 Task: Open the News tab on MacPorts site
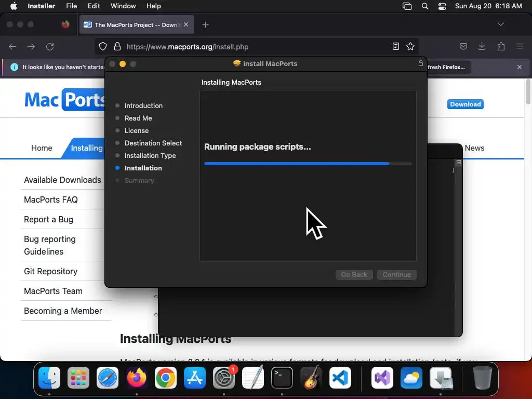click(474, 148)
